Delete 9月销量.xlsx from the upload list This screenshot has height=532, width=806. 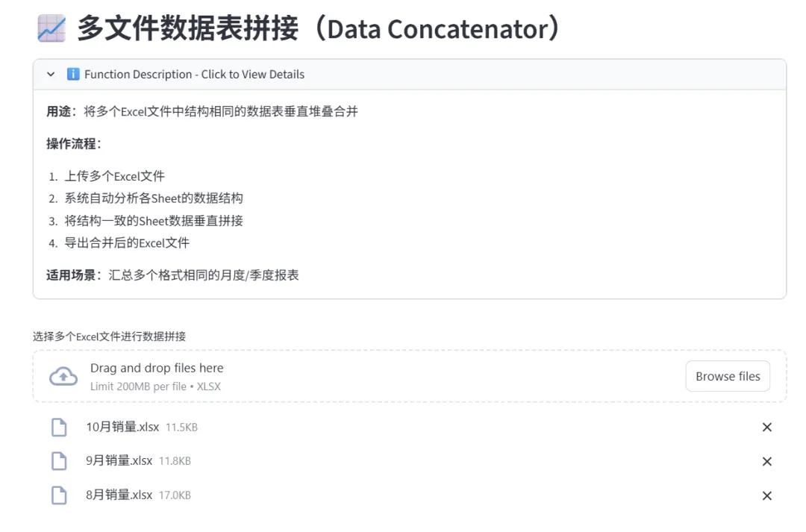(766, 462)
